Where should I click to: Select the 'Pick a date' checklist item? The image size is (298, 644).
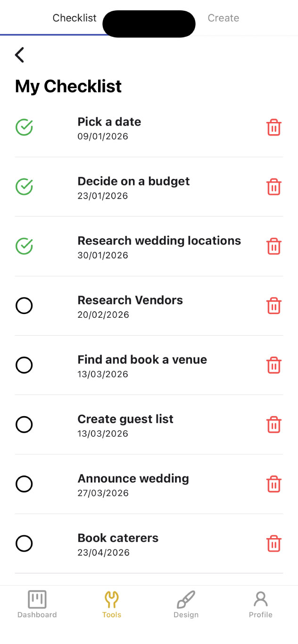tap(109, 121)
